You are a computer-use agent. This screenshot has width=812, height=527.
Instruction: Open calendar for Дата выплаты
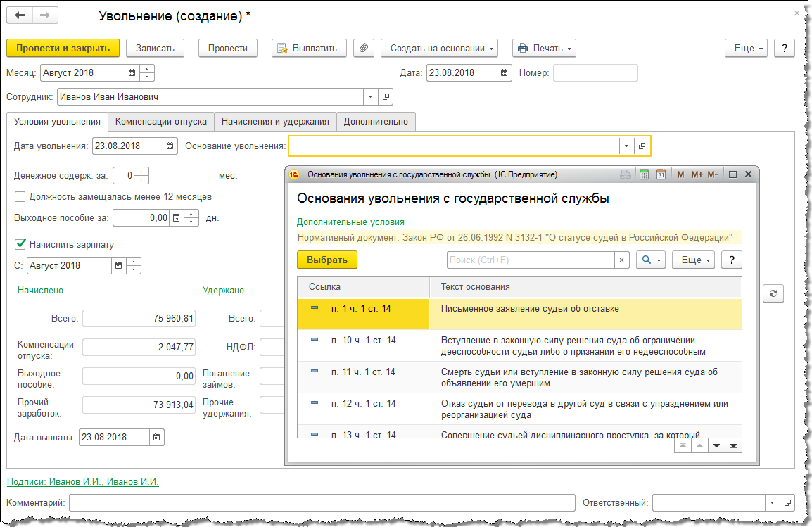[x=156, y=438]
